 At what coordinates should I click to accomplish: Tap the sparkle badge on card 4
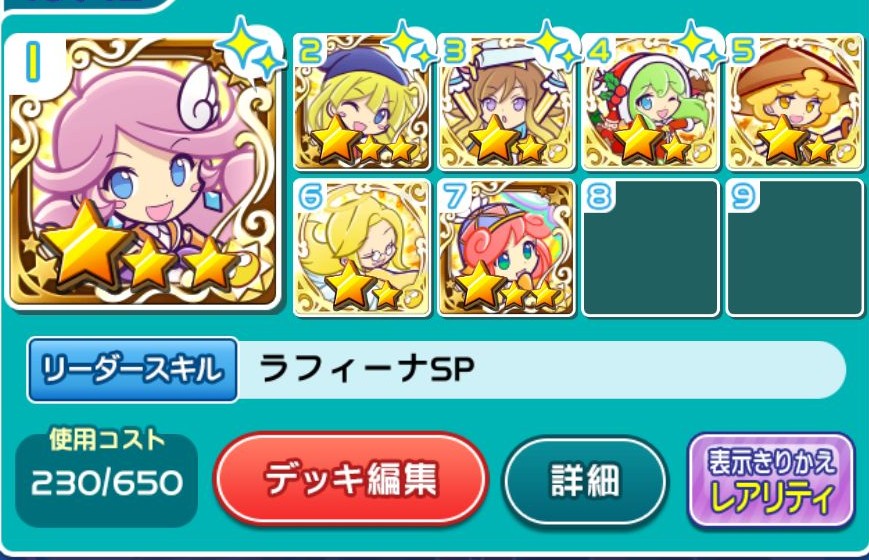(x=700, y=44)
